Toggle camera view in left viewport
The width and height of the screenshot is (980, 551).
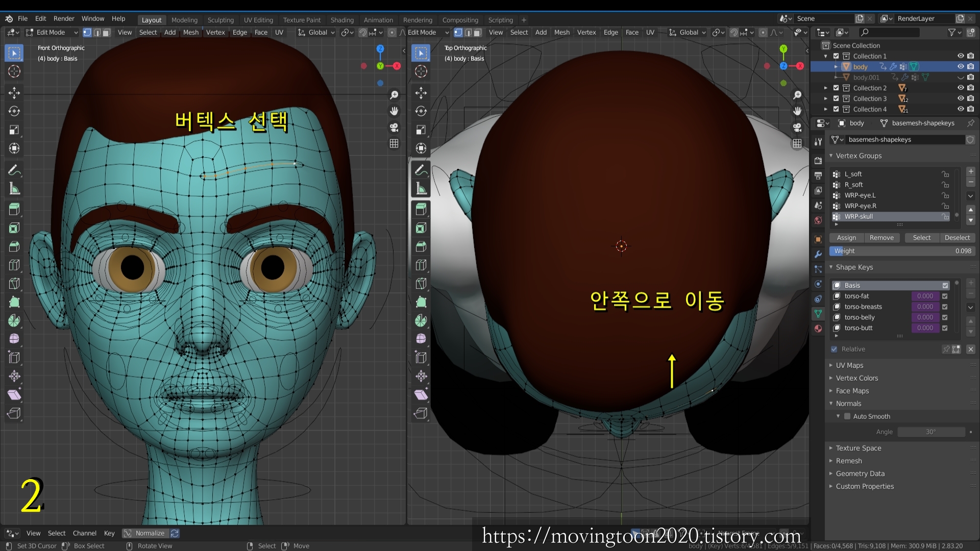(394, 128)
